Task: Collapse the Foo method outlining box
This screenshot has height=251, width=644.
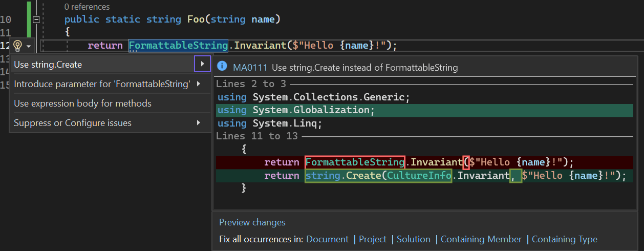Action: [x=36, y=19]
